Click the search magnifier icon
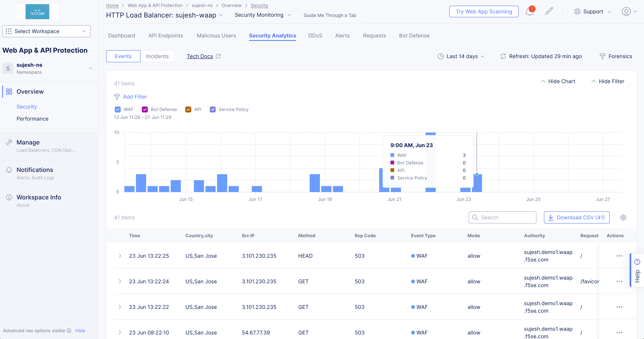 (x=475, y=217)
